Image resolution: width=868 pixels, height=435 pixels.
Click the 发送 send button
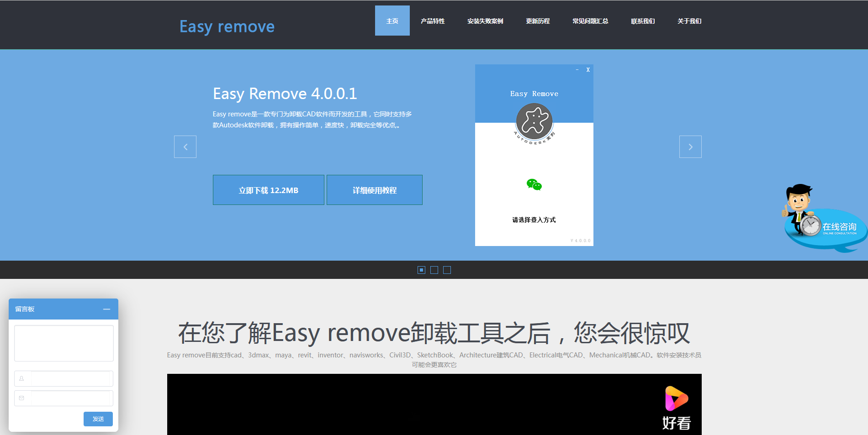pos(98,419)
